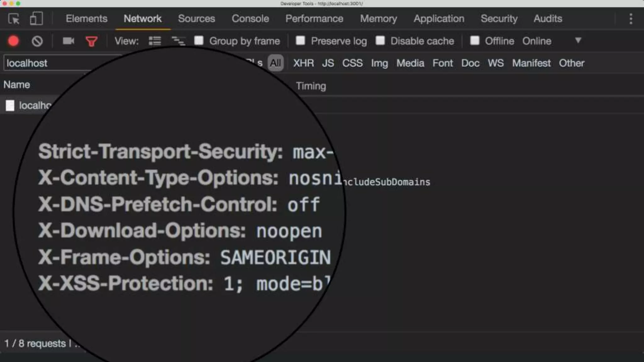This screenshot has height=362, width=644.
Task: Open the Security tab
Action: [x=499, y=19]
